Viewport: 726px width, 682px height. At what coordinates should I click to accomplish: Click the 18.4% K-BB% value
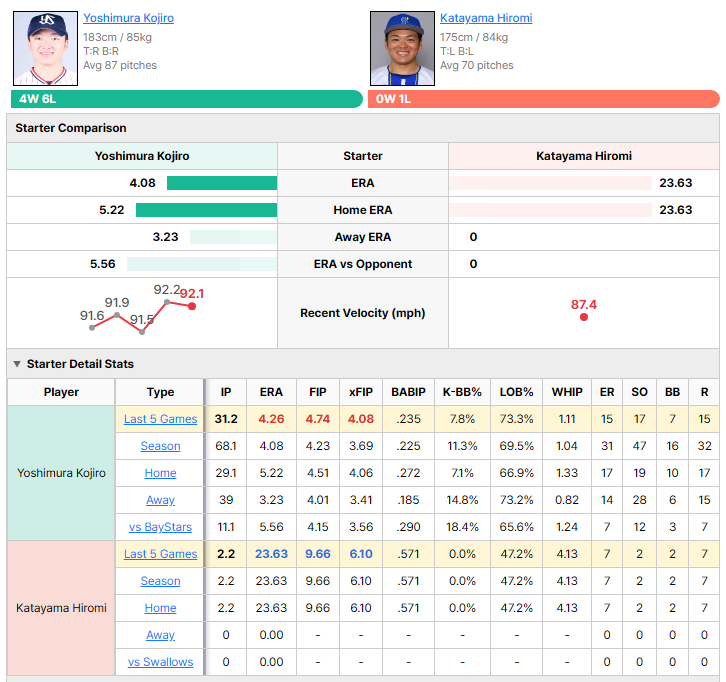462,527
